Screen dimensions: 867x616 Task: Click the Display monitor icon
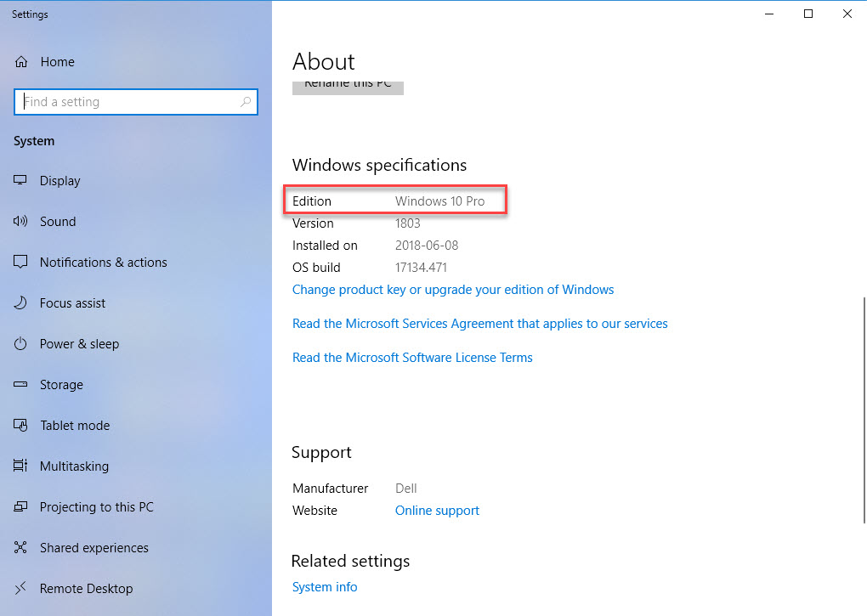pos(21,181)
